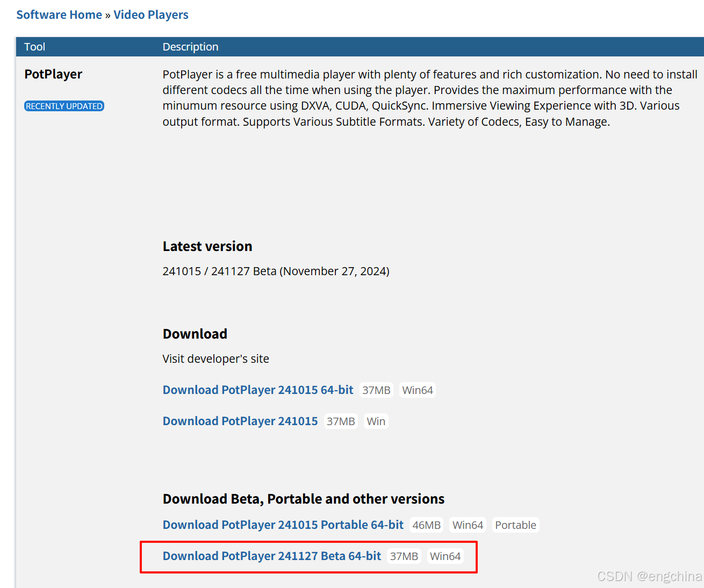Image resolution: width=704 pixels, height=588 pixels.
Task: Click Win64 tag on Portable 64-bit row
Action: [x=468, y=525]
